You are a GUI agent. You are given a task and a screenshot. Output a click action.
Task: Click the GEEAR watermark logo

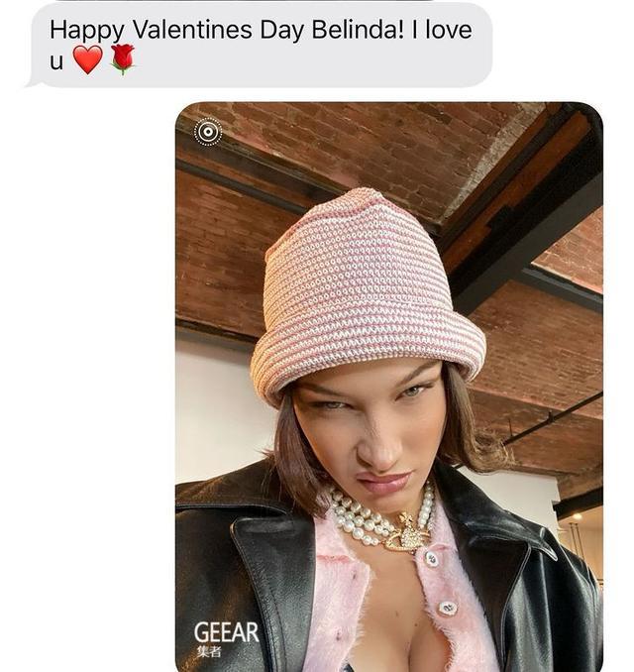226,632
